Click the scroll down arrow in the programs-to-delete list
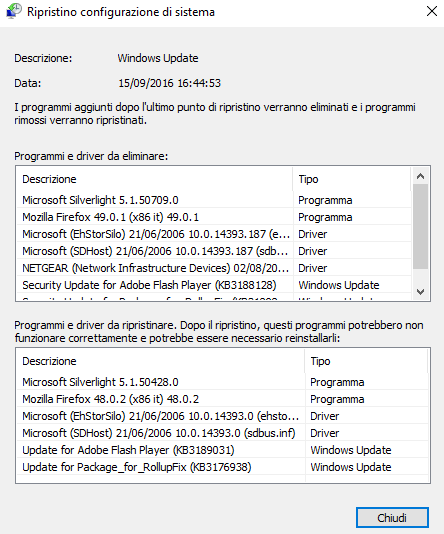This screenshot has width=444, height=534. 421,292
